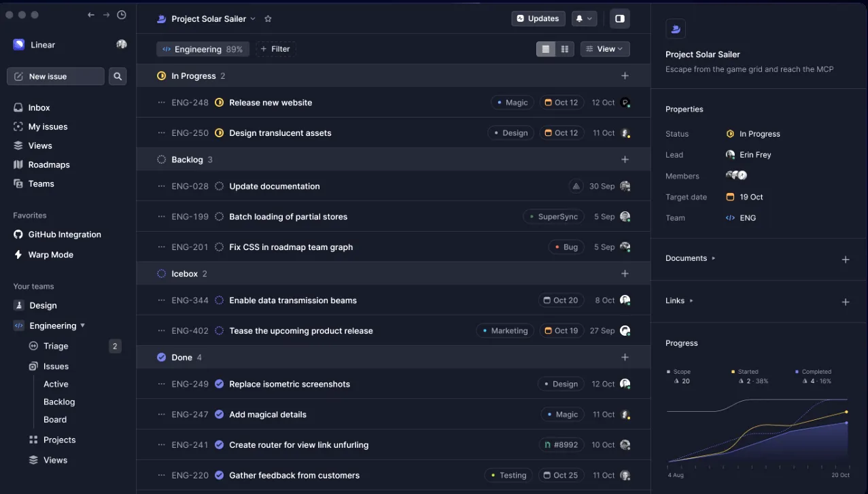This screenshot has width=868, height=494.
Task: Expand the Documents section
Action: pos(690,258)
